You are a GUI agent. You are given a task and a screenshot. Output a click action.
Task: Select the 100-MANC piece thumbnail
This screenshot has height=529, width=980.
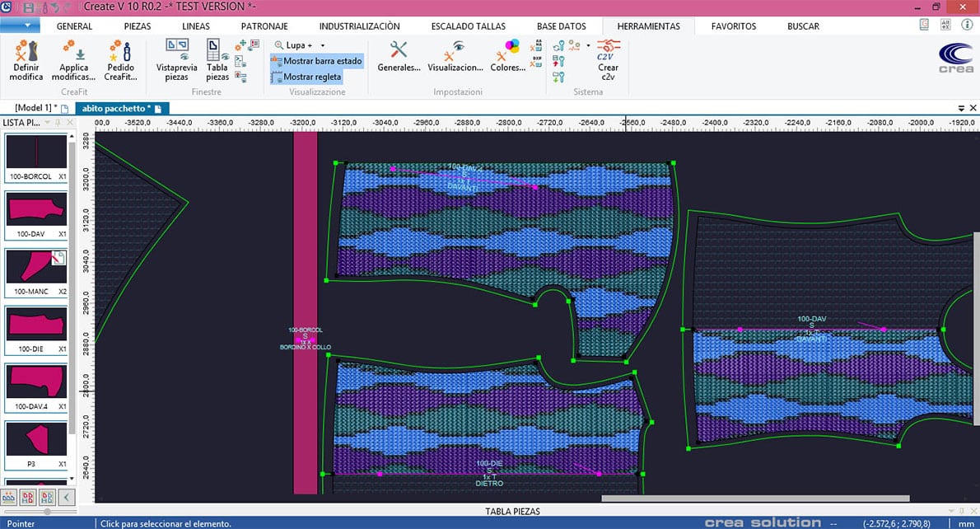pyautogui.click(x=37, y=273)
